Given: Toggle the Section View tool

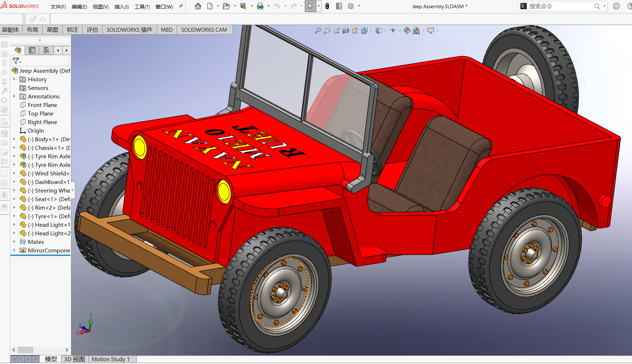Looking at the screenshot, I should click(346, 31).
